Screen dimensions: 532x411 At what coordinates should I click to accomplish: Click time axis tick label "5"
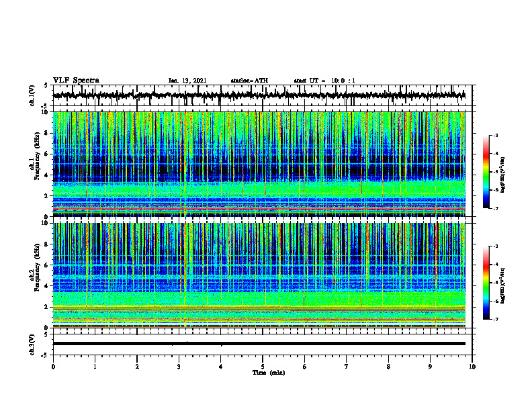pyautogui.click(x=263, y=367)
